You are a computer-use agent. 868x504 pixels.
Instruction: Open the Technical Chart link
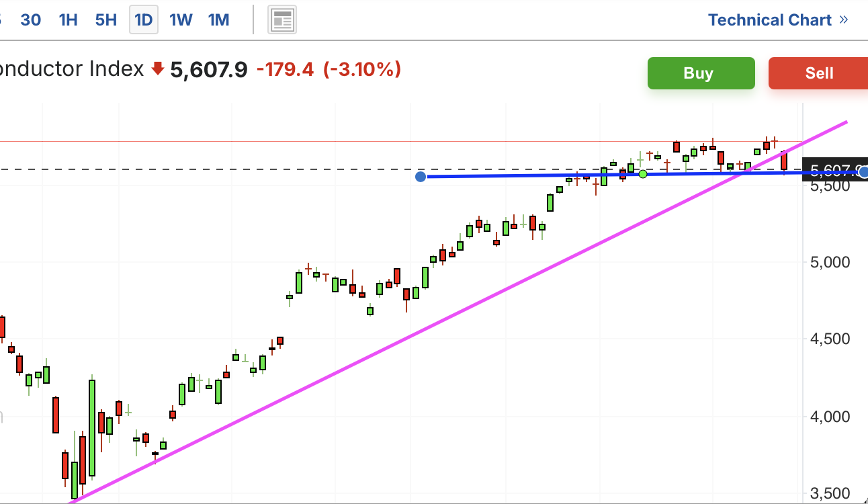[x=778, y=20]
